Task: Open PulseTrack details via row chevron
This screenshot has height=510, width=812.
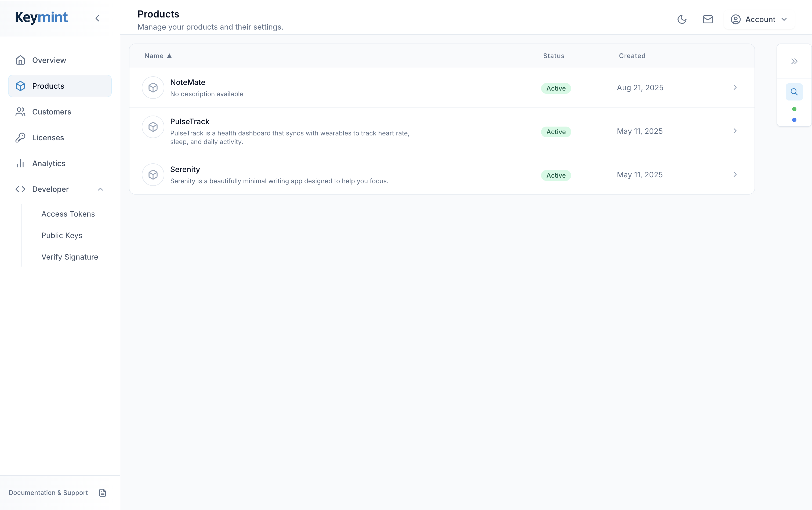Action: [x=735, y=131]
